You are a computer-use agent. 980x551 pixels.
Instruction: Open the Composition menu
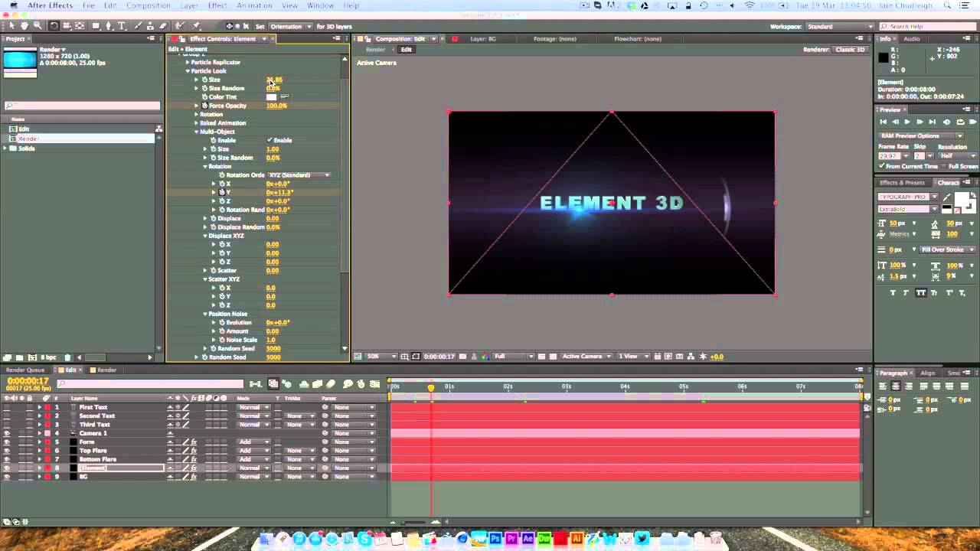click(x=149, y=5)
